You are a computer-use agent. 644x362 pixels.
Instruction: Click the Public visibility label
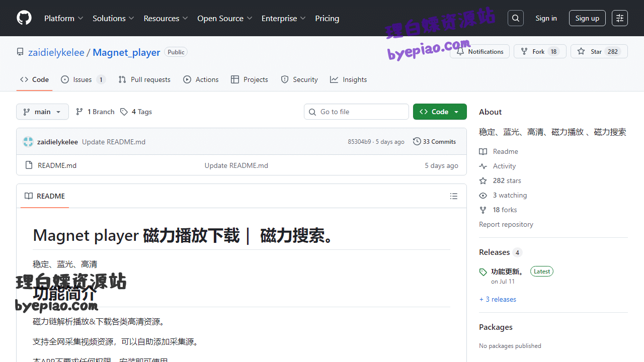(x=176, y=52)
